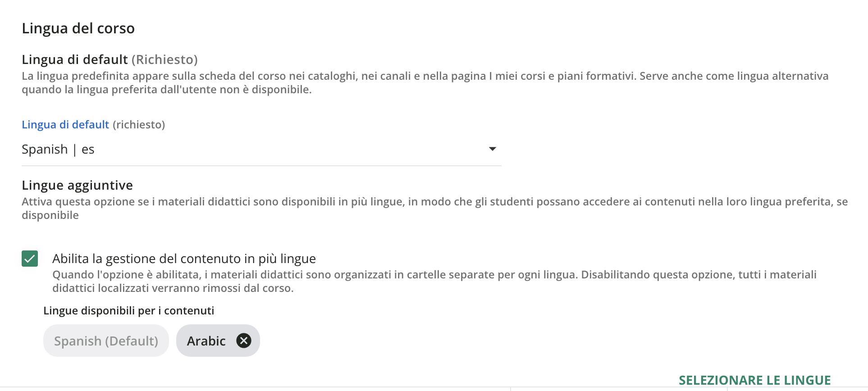Image resolution: width=868 pixels, height=391 pixels.
Task: Click the dropdown arrow beside Spanish | es
Action: [493, 149]
